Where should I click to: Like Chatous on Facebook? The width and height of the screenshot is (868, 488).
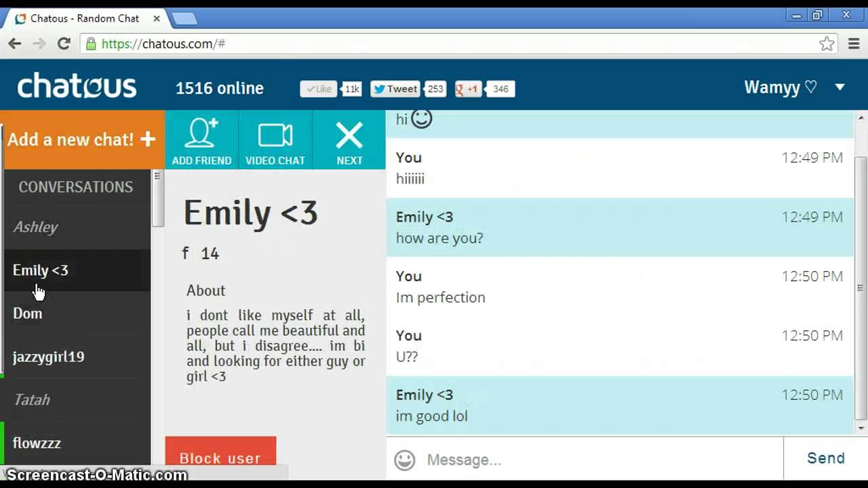click(319, 89)
